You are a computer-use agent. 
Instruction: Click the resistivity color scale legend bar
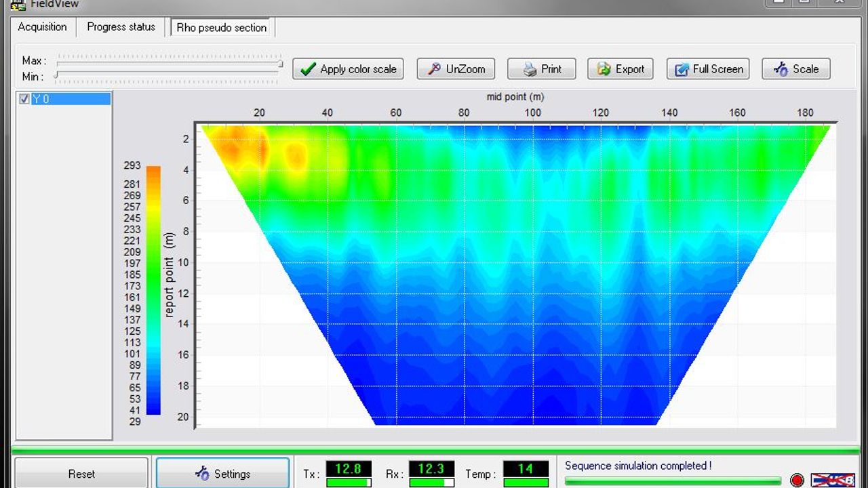[x=153, y=290]
